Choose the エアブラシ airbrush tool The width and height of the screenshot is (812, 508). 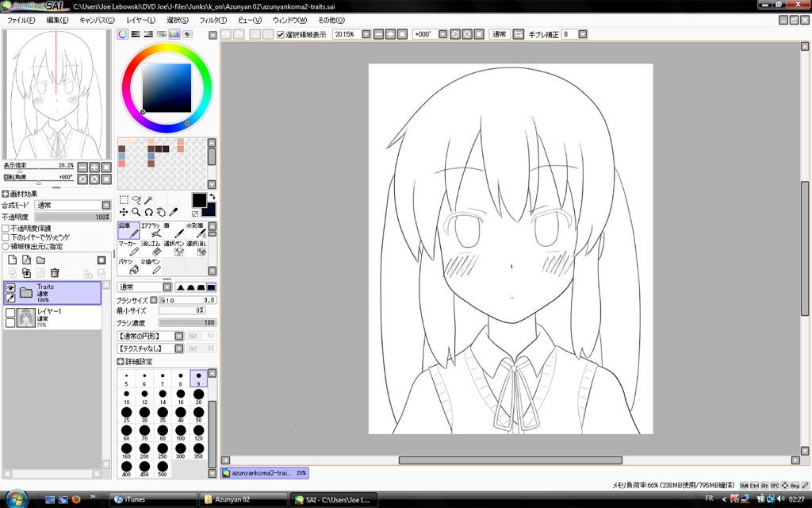point(151,230)
